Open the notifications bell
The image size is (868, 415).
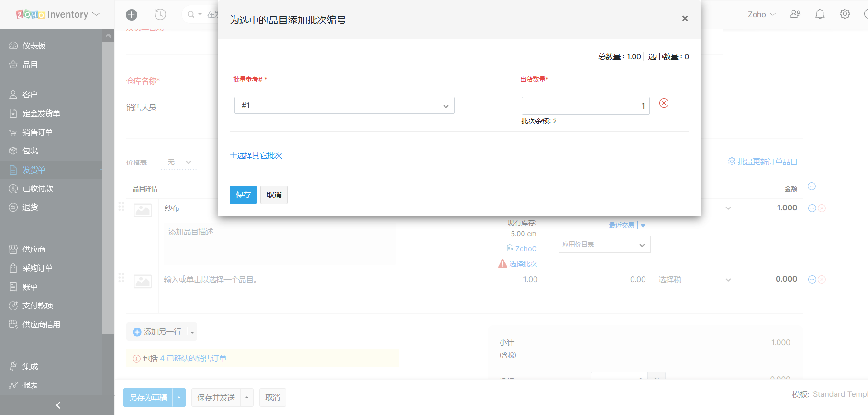pyautogui.click(x=820, y=14)
